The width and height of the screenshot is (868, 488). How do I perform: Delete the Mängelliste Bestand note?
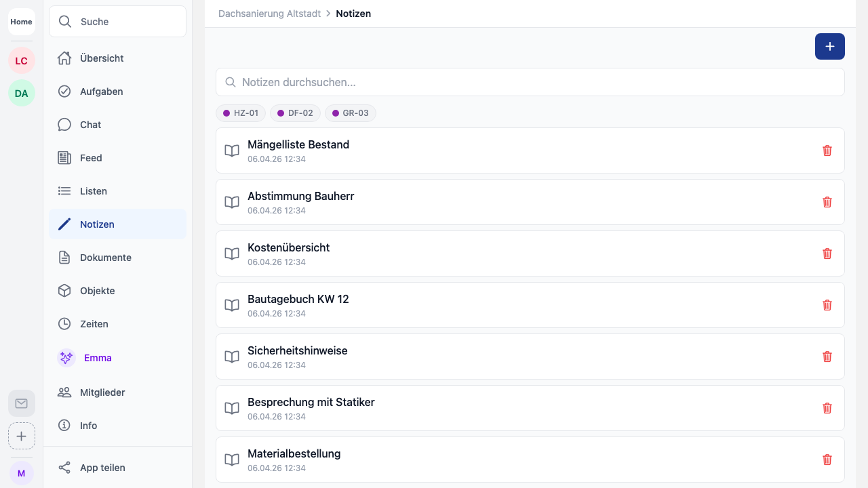tap(827, 150)
